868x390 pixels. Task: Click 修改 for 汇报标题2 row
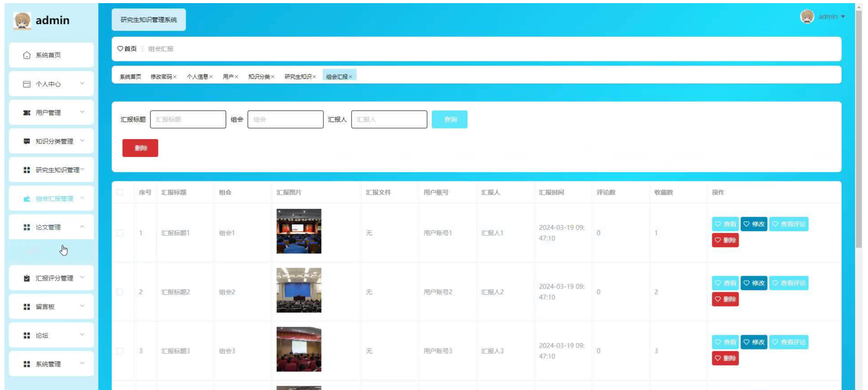point(754,283)
